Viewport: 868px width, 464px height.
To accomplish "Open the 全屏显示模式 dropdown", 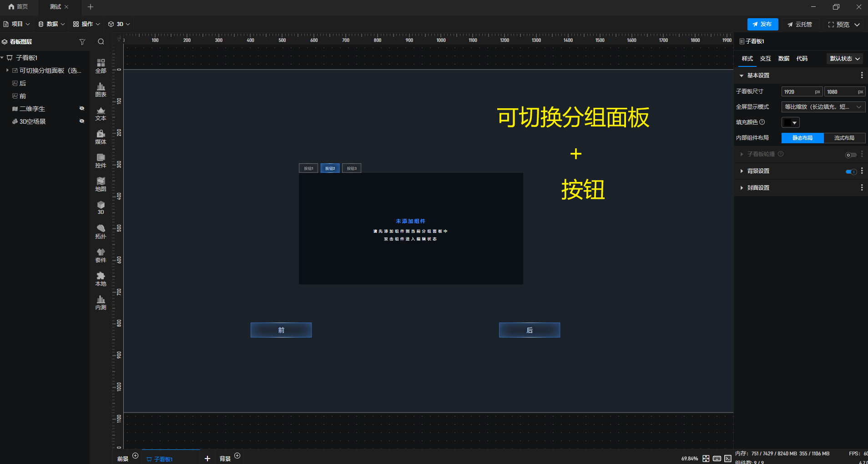I will [822, 106].
